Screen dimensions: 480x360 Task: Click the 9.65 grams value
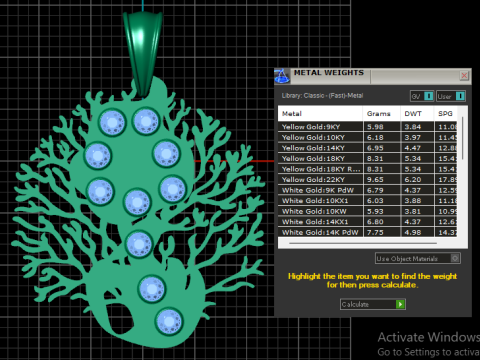pos(375,180)
